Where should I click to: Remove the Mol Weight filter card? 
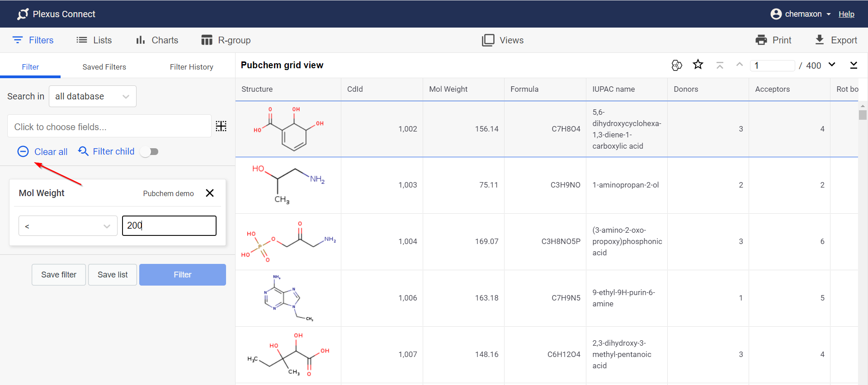(210, 193)
